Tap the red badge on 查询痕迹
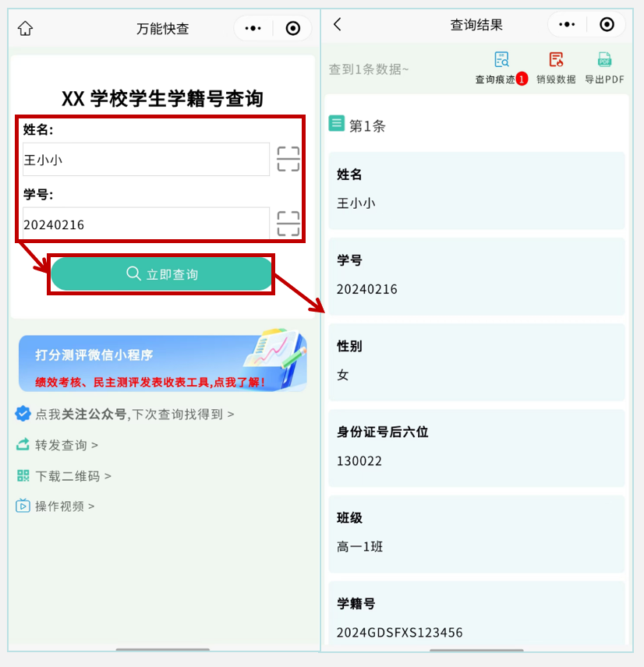644x667 pixels. coord(522,79)
